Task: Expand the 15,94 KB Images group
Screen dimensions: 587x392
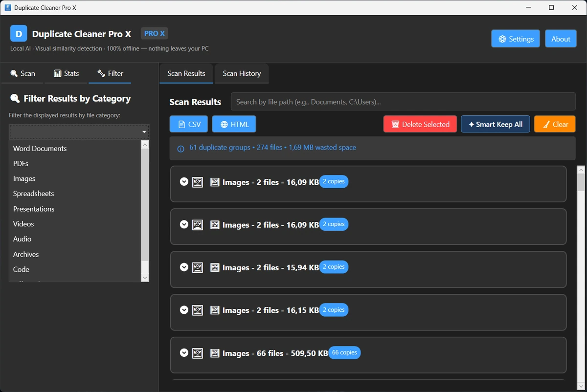Action: [184, 267]
